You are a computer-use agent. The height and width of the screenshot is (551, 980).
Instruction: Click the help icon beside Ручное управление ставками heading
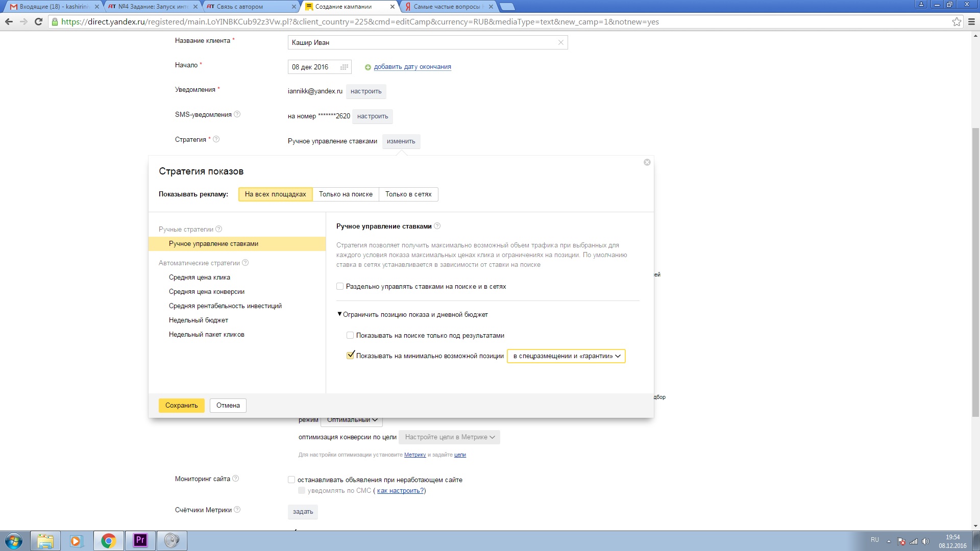[x=437, y=226]
